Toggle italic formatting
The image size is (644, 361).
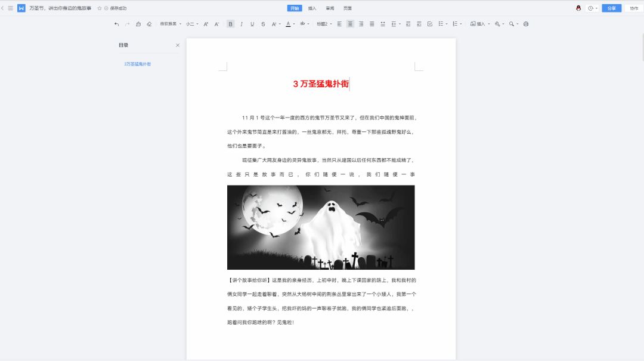click(241, 24)
